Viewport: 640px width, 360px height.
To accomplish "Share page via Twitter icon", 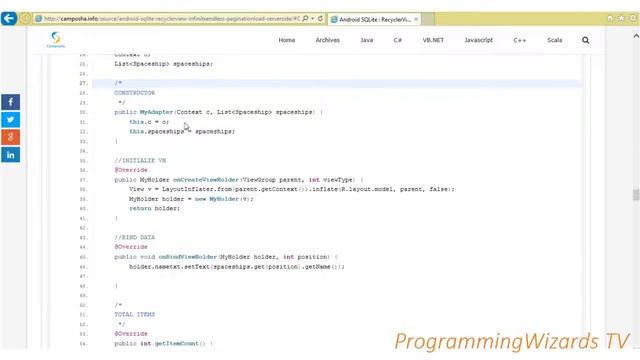I will pyautogui.click(x=11, y=120).
